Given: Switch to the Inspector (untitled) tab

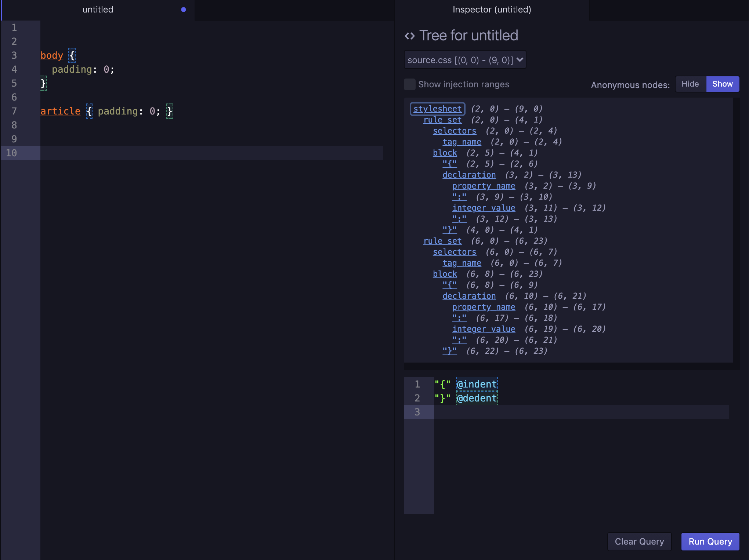Looking at the screenshot, I should tap(492, 10).
